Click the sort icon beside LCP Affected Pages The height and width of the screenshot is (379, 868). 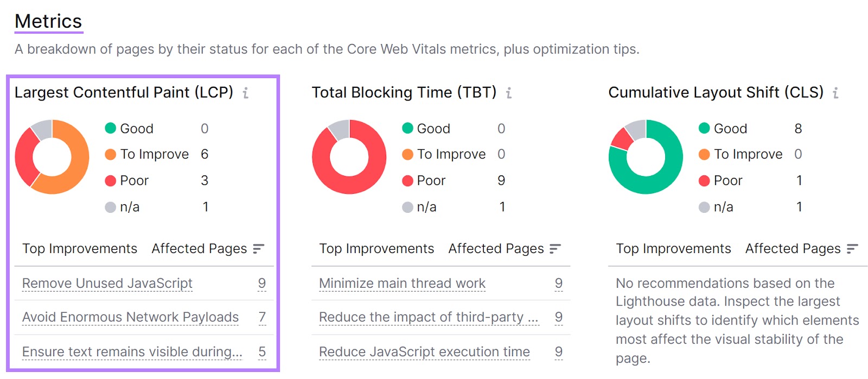[259, 249]
